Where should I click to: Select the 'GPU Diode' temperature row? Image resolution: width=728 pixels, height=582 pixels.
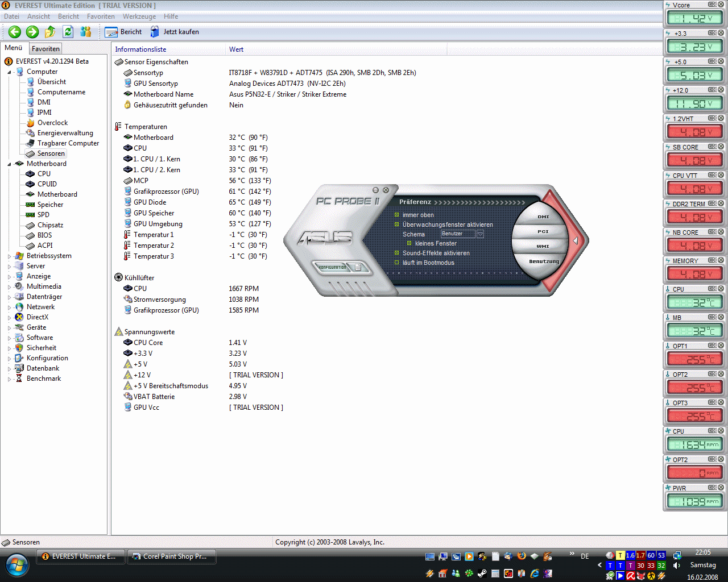150,202
